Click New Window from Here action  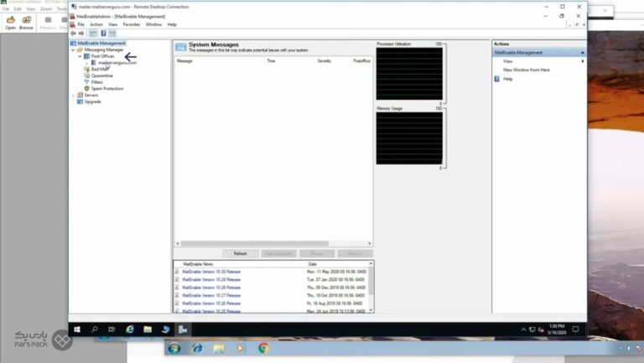coord(527,70)
